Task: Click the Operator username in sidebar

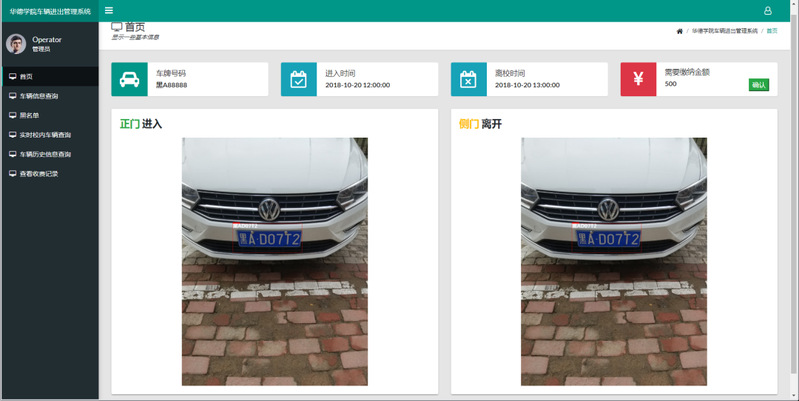Action: [47, 40]
